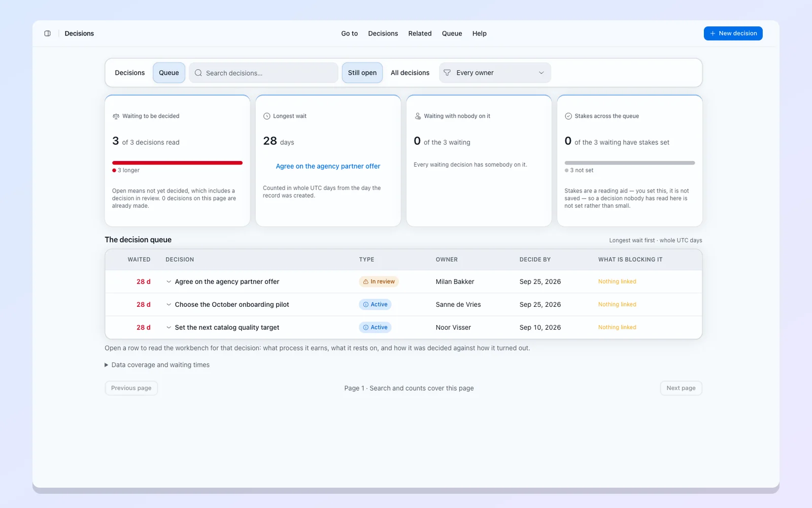Click Active badge for catalog quality target
This screenshot has width=812, height=508.
point(375,328)
